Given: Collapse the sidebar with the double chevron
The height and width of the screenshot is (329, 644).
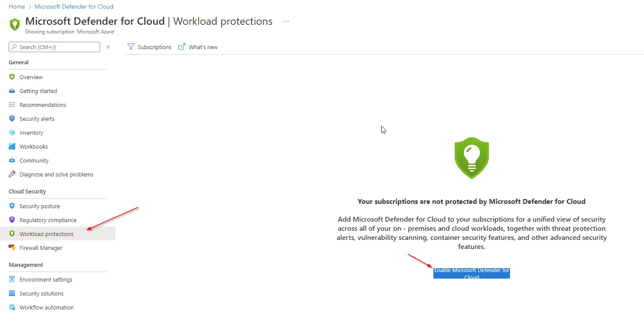Looking at the screenshot, I should tap(108, 47).
